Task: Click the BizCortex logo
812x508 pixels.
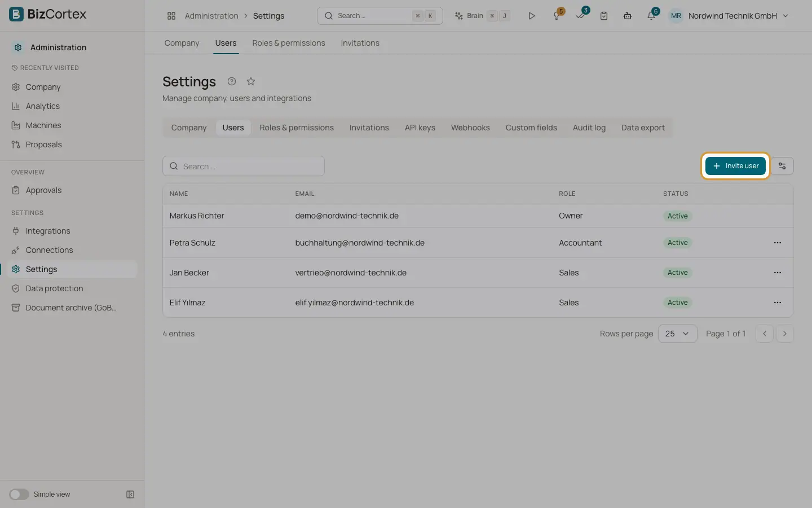Action: [48, 14]
